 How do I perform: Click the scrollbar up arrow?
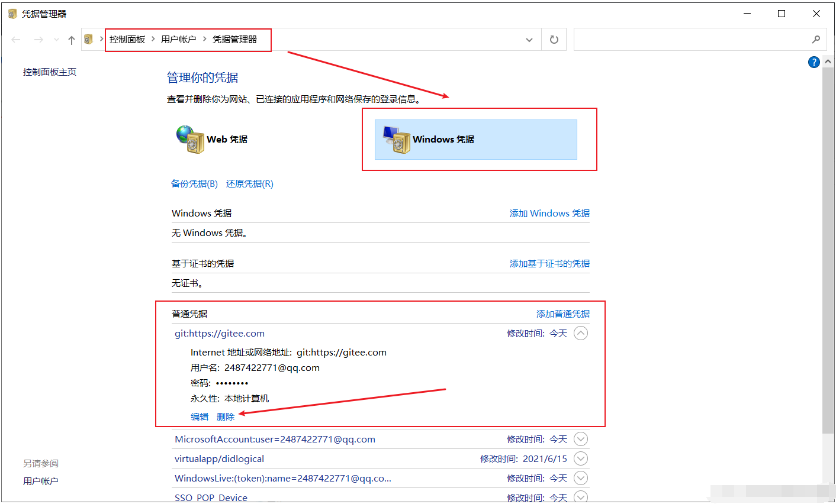[x=828, y=61]
